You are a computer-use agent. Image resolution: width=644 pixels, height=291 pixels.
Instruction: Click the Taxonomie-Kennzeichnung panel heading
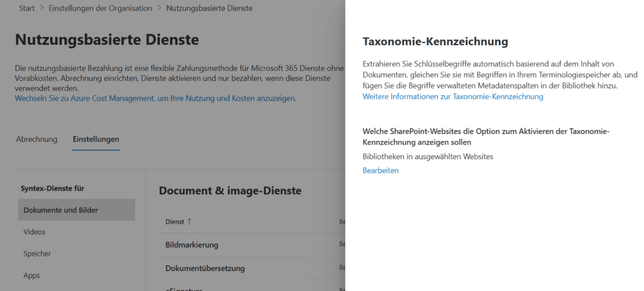pyautogui.click(x=435, y=42)
